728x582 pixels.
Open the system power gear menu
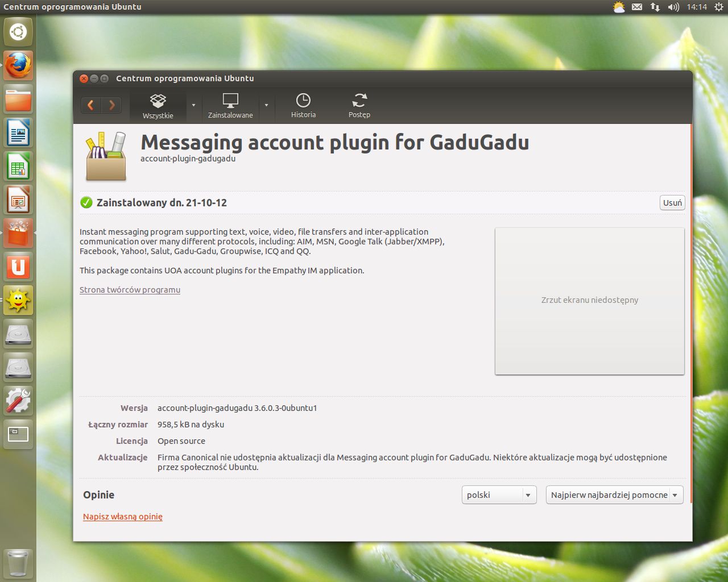[718, 7]
